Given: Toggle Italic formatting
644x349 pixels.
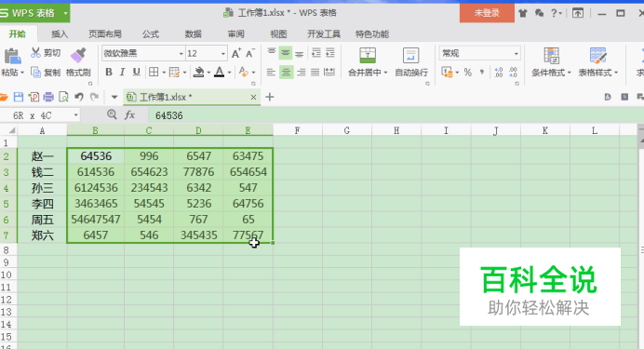Looking at the screenshot, I should click(122, 73).
